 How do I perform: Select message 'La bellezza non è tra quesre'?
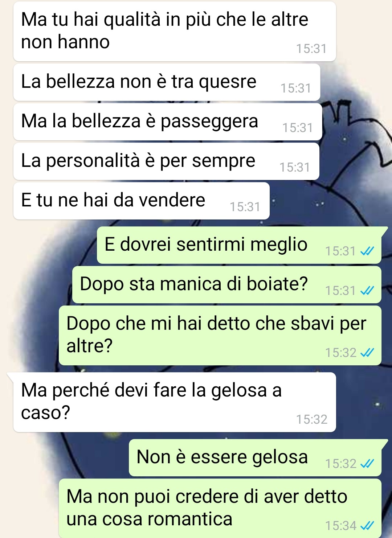click(167, 82)
